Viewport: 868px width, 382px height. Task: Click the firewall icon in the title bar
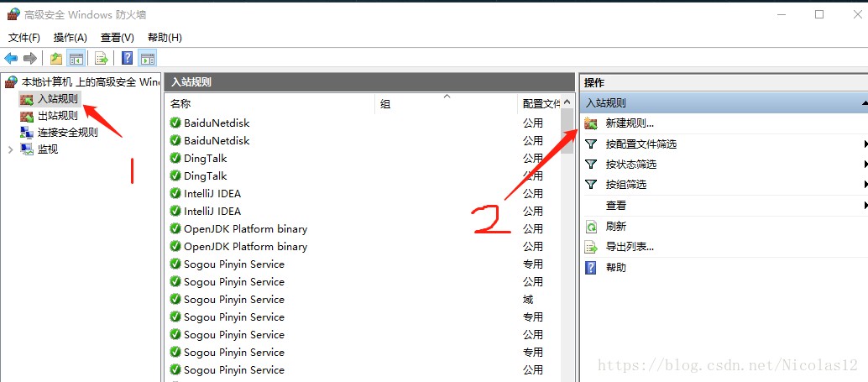(x=13, y=14)
